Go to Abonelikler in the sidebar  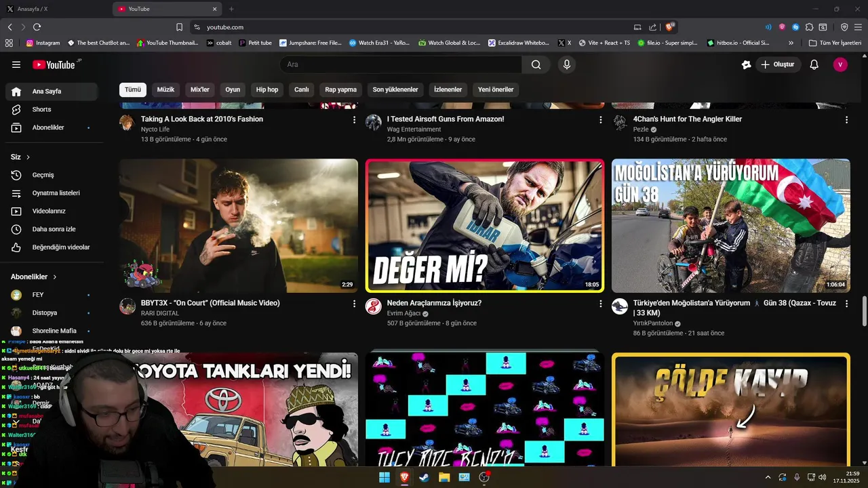[x=52, y=127]
